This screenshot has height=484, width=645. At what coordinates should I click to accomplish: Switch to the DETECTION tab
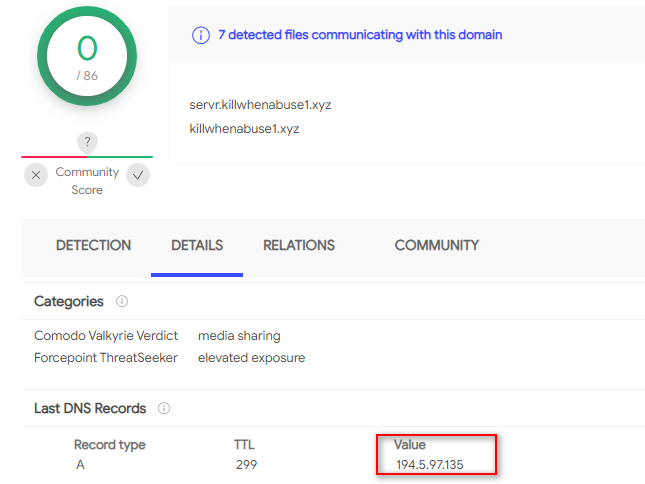click(93, 245)
